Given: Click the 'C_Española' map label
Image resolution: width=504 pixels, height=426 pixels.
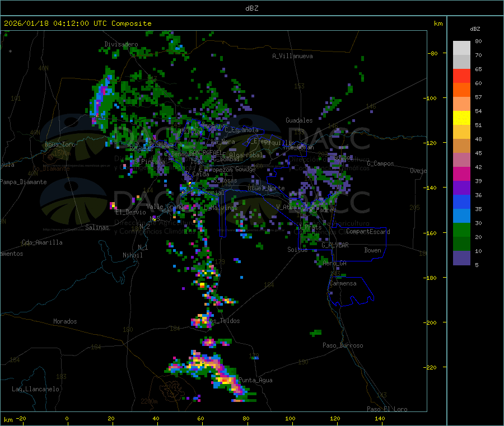Looking at the screenshot, I should 241,130.
